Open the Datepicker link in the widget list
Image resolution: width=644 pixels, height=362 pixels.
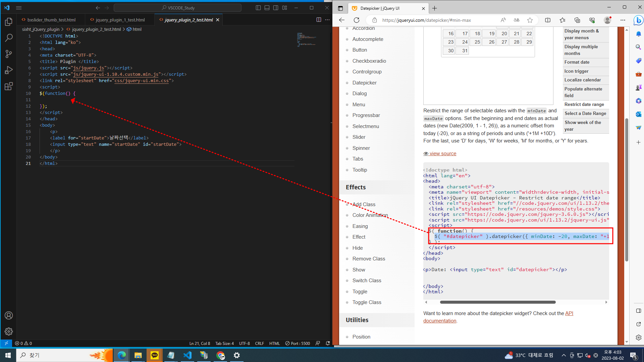364,83
